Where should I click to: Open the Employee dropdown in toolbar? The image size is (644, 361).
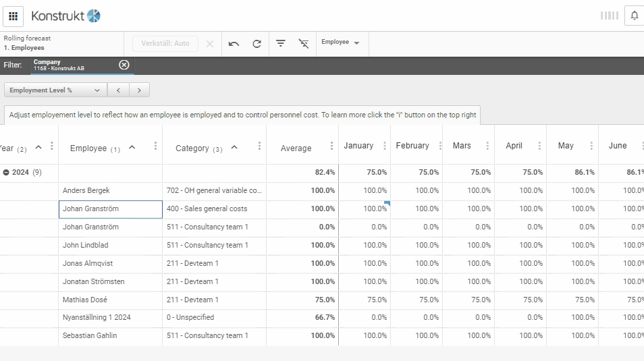click(341, 43)
